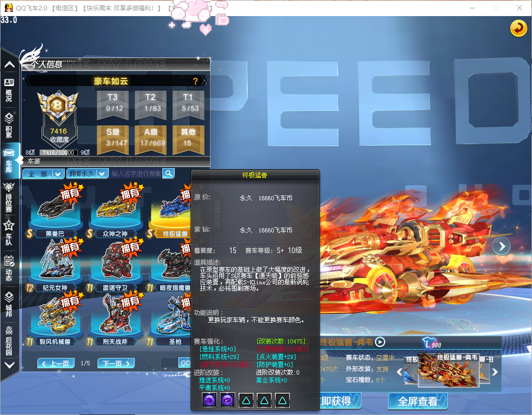This screenshot has width=532, height=415.
Task: Go to next page with 下一页
Action: point(116,364)
